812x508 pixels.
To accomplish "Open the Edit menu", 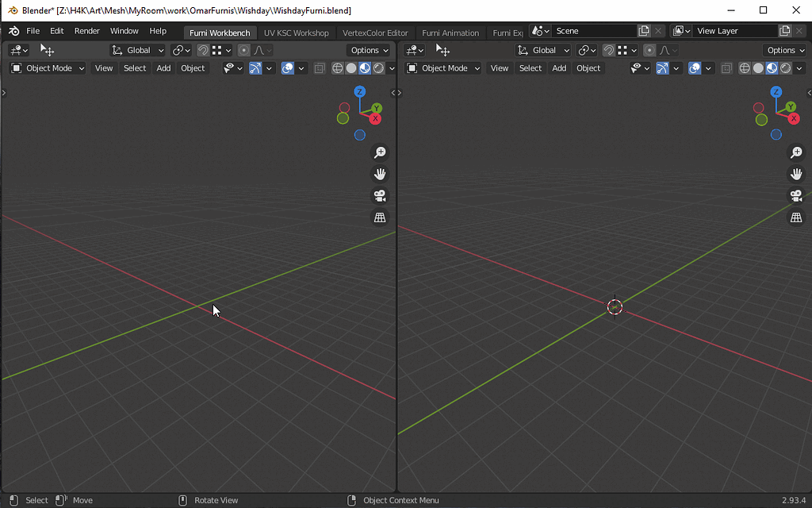I will point(57,31).
